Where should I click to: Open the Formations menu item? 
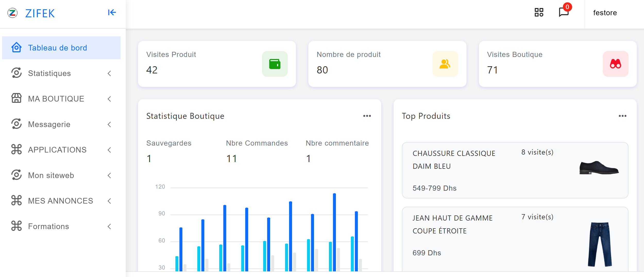point(48,226)
